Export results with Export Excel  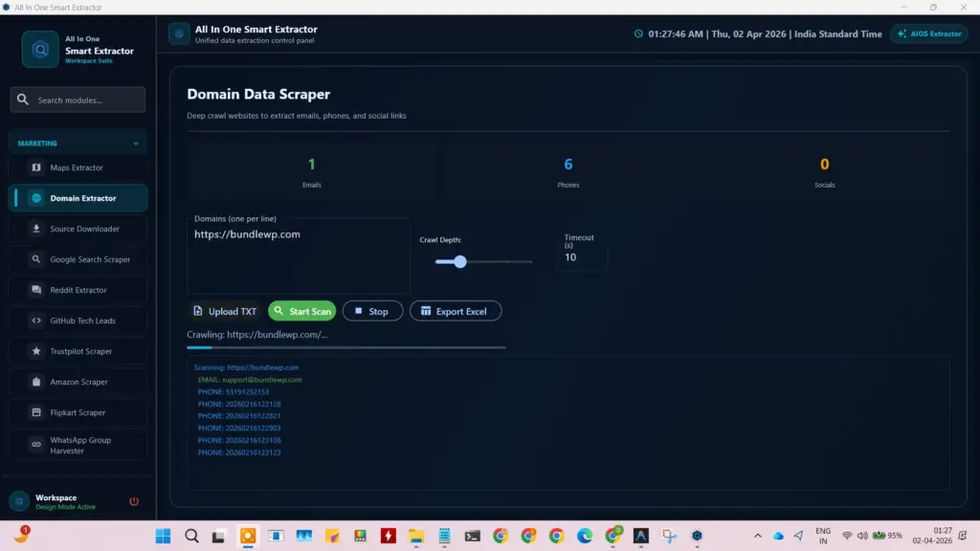pos(456,311)
